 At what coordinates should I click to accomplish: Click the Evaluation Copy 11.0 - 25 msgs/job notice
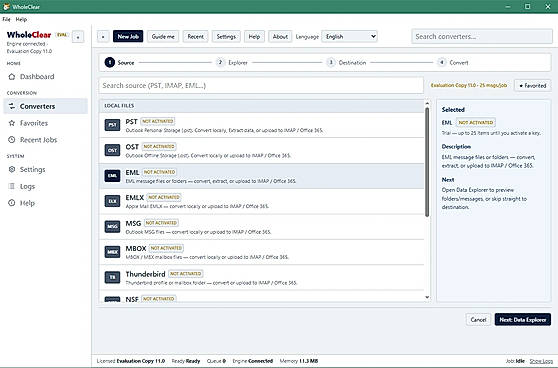tap(469, 85)
